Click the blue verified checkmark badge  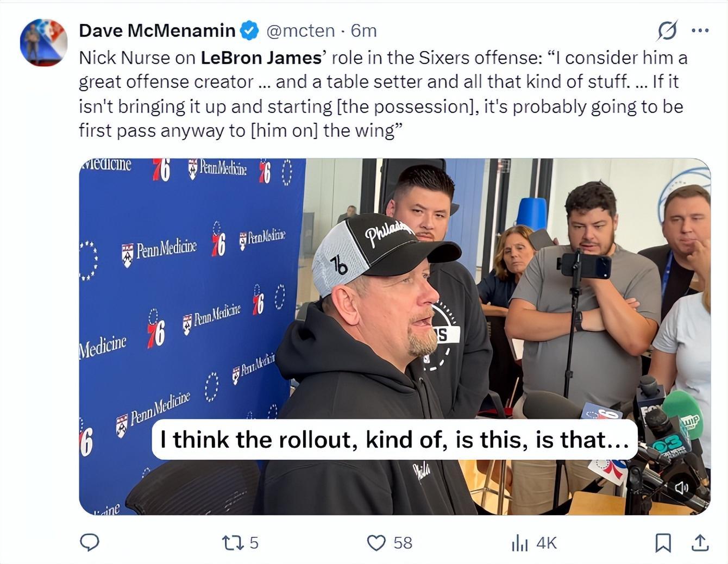pyautogui.click(x=249, y=30)
